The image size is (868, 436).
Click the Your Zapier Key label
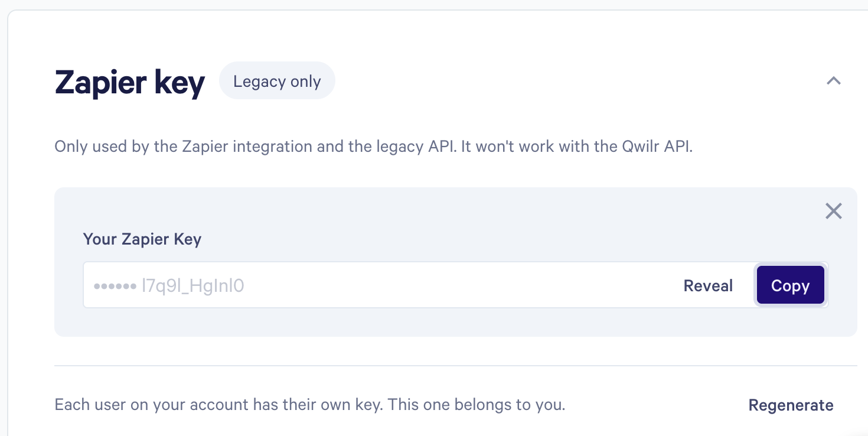(x=142, y=239)
